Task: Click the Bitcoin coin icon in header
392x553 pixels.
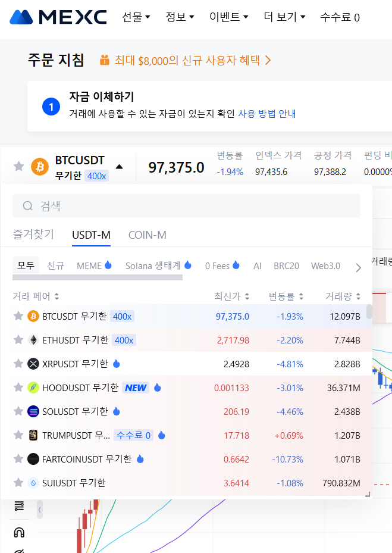Action: [40, 167]
